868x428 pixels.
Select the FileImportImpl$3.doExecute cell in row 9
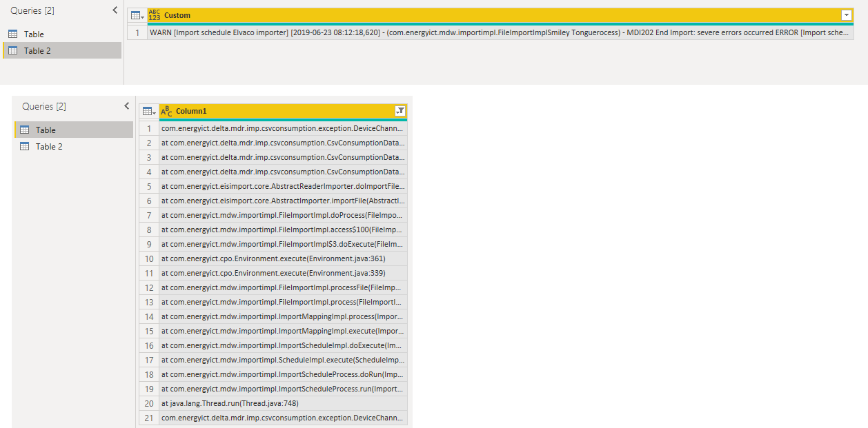point(283,244)
